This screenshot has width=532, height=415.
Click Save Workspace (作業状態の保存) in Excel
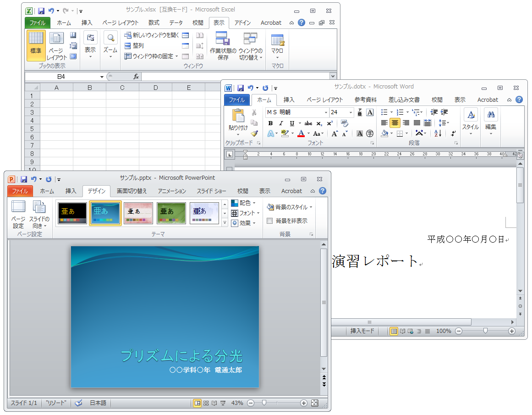[x=223, y=46]
